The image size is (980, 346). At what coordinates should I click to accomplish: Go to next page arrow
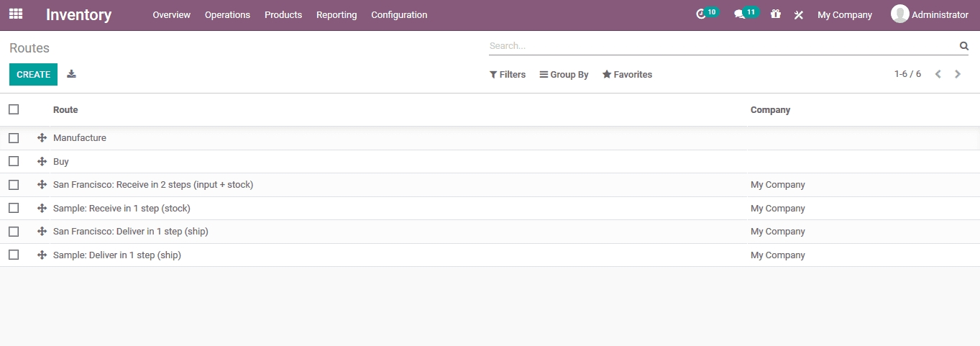coord(958,74)
